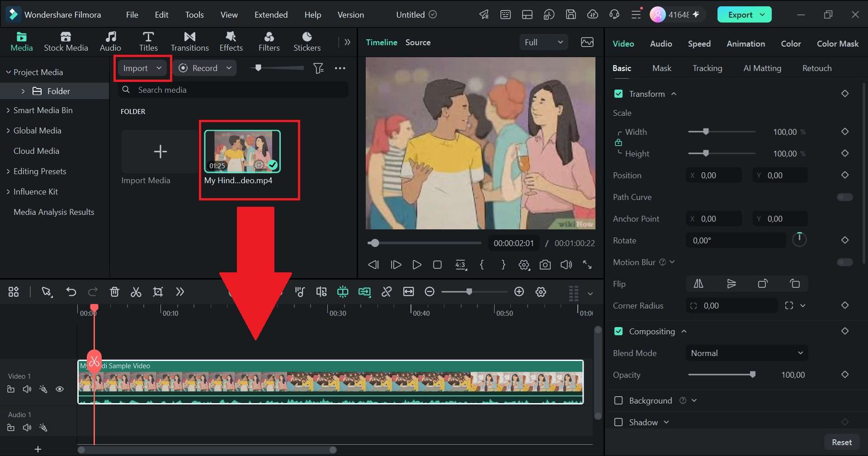The height and width of the screenshot is (456, 868).
Task: Rotate clip clockwise icon
Action: (763, 284)
